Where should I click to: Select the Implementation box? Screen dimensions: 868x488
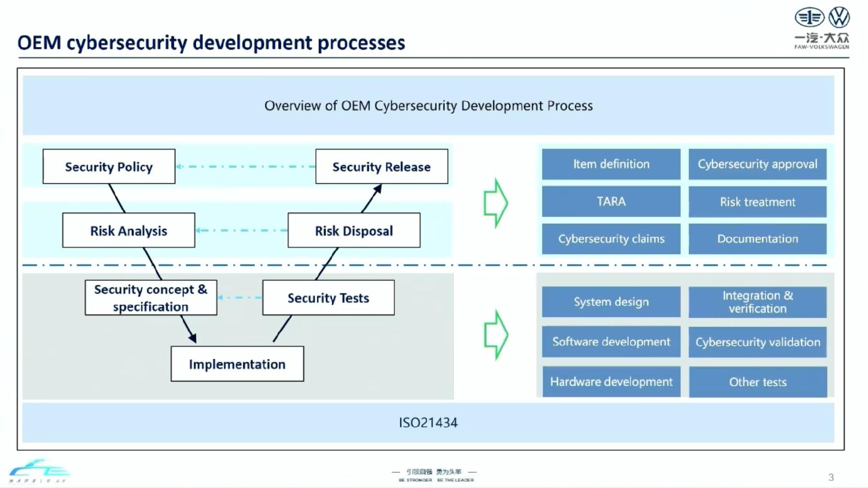[x=237, y=364]
